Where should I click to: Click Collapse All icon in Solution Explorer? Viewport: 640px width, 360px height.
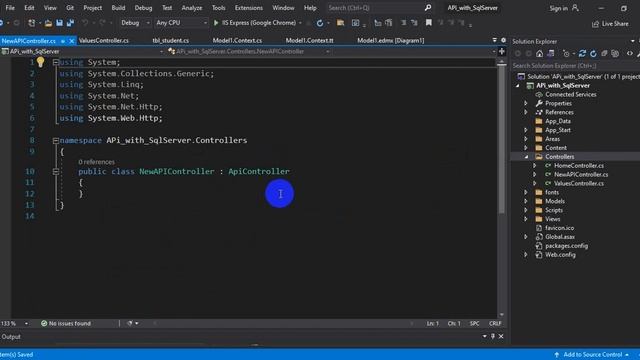pyautogui.click(x=604, y=53)
